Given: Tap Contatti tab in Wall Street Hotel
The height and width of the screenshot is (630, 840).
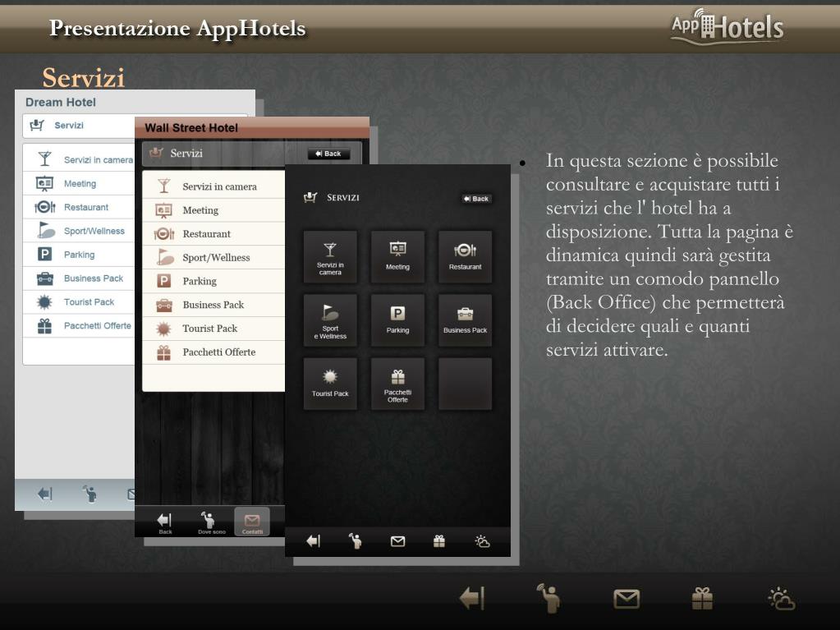Looking at the screenshot, I should click(252, 522).
